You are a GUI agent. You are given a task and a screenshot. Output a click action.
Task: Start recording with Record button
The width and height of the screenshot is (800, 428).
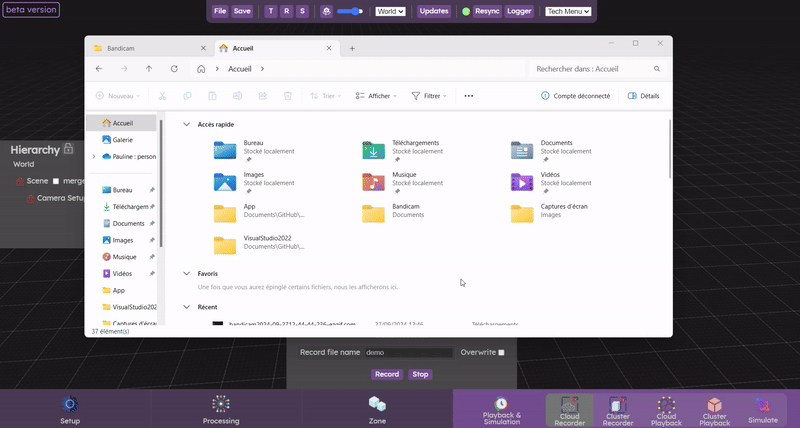click(387, 374)
